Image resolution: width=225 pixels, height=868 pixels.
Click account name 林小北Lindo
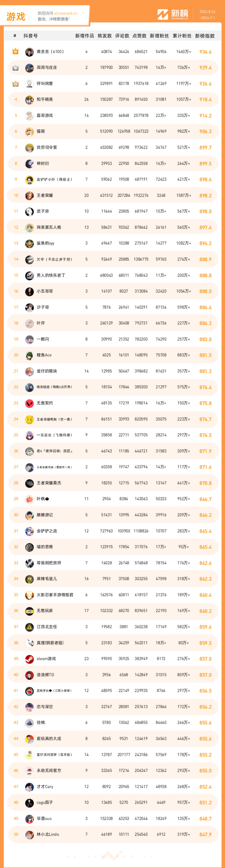(x=48, y=834)
